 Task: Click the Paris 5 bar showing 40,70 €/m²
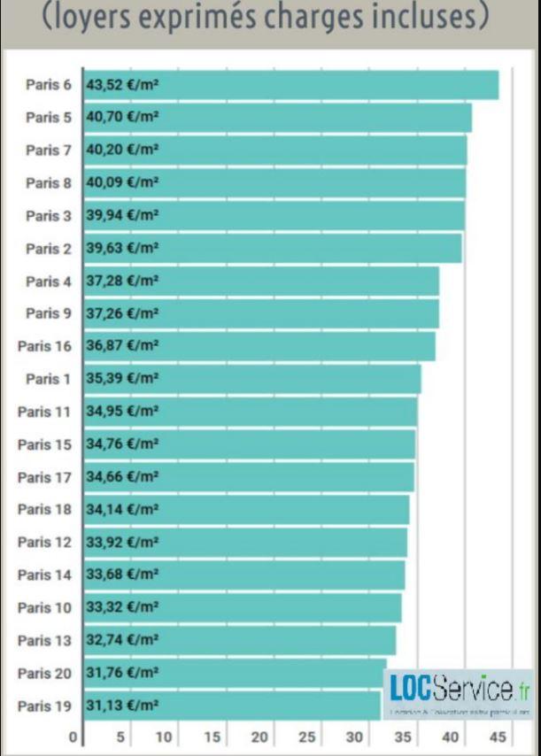(x=278, y=117)
